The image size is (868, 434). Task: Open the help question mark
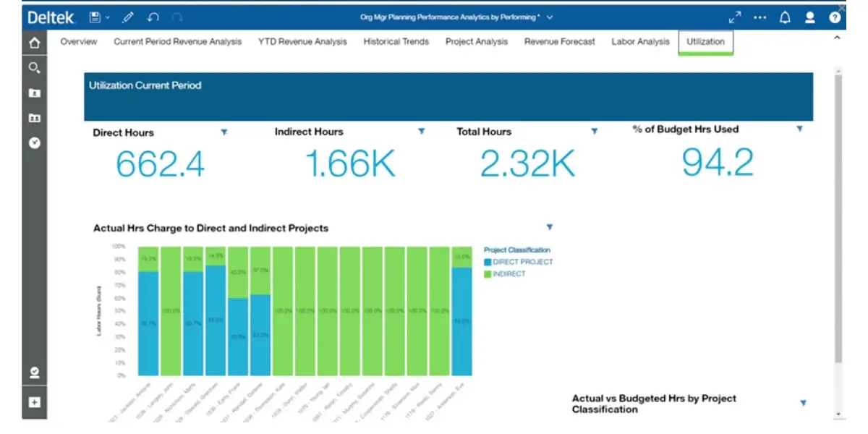[x=835, y=17]
